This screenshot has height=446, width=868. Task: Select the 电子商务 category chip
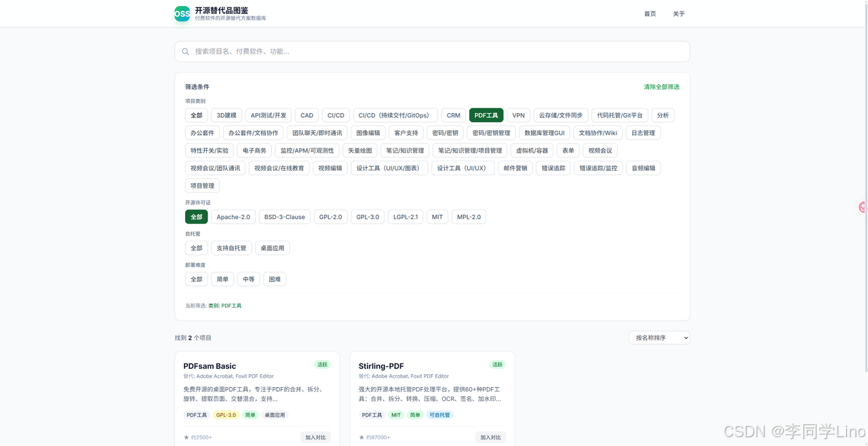click(x=255, y=150)
